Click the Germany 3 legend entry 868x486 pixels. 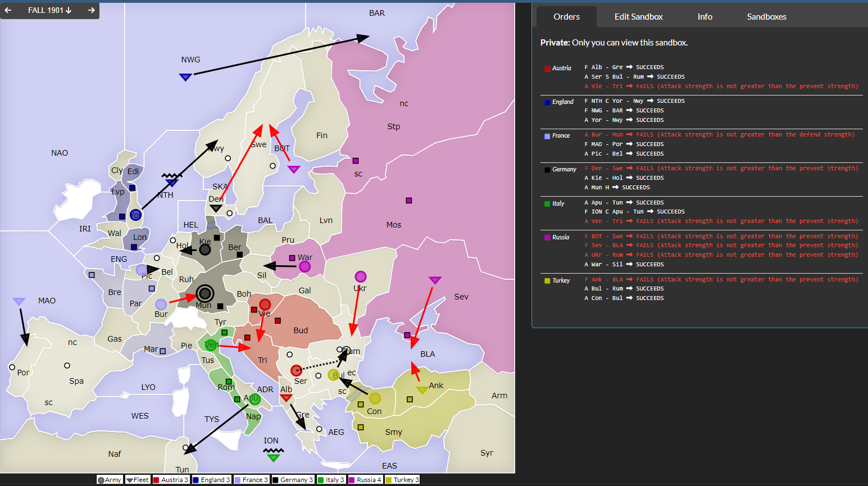pos(293,480)
